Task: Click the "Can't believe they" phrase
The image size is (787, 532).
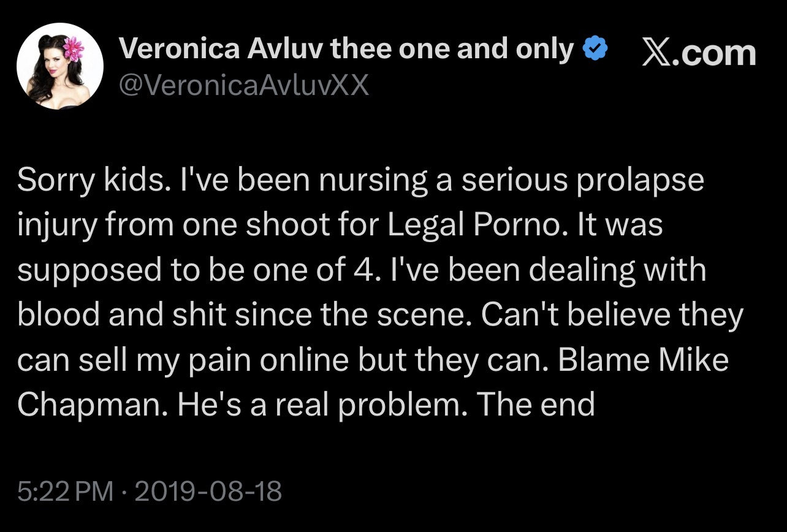Action: pos(612,315)
